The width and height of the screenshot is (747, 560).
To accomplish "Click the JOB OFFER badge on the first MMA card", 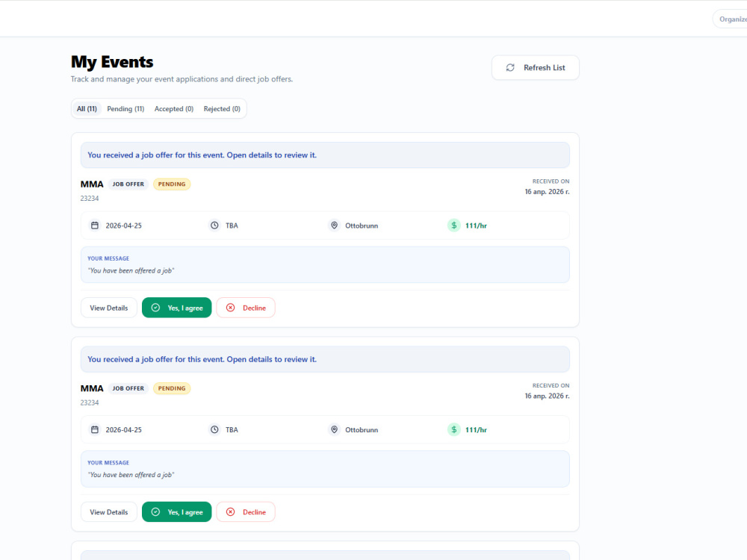I will 128,184.
